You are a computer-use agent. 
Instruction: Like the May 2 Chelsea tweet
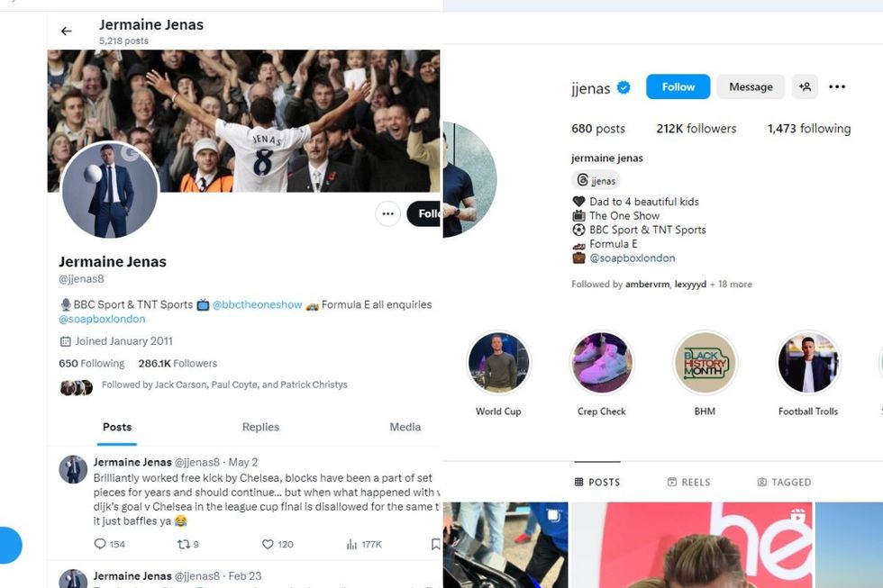(x=269, y=544)
